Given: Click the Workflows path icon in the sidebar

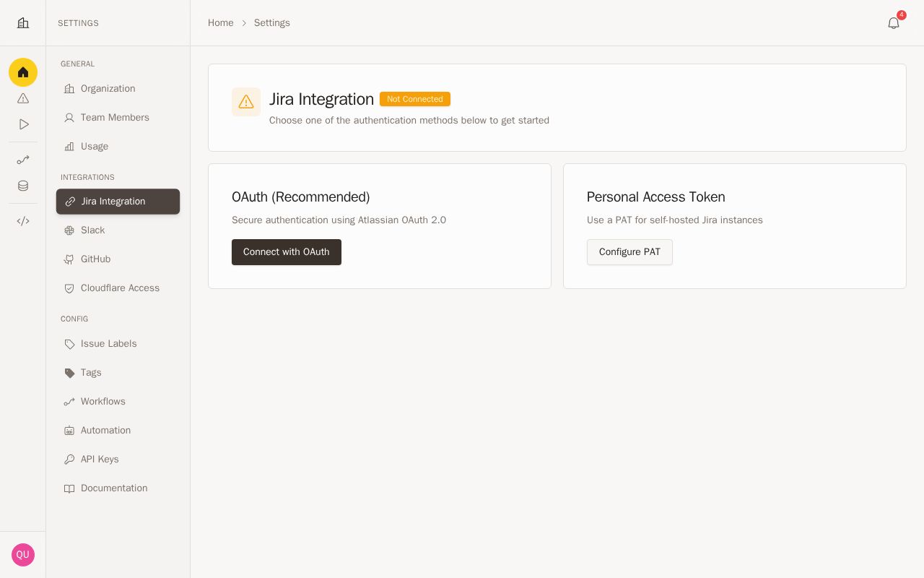Looking at the screenshot, I should tap(69, 402).
